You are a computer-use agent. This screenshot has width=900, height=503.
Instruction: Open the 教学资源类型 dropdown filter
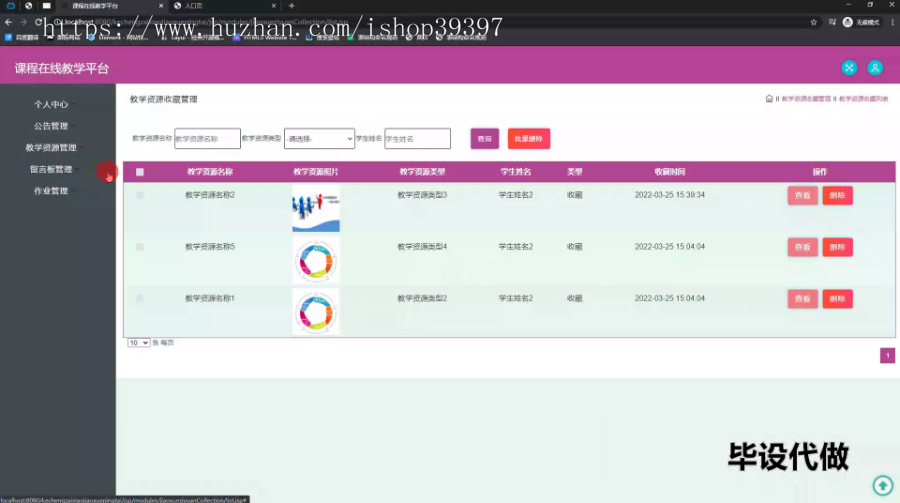319,138
